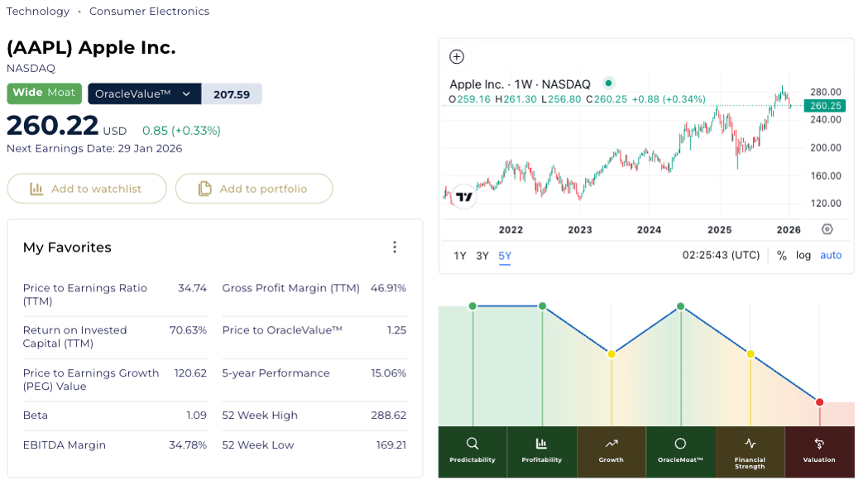
Task: Select the Financial Strength pulse icon
Action: click(x=750, y=444)
